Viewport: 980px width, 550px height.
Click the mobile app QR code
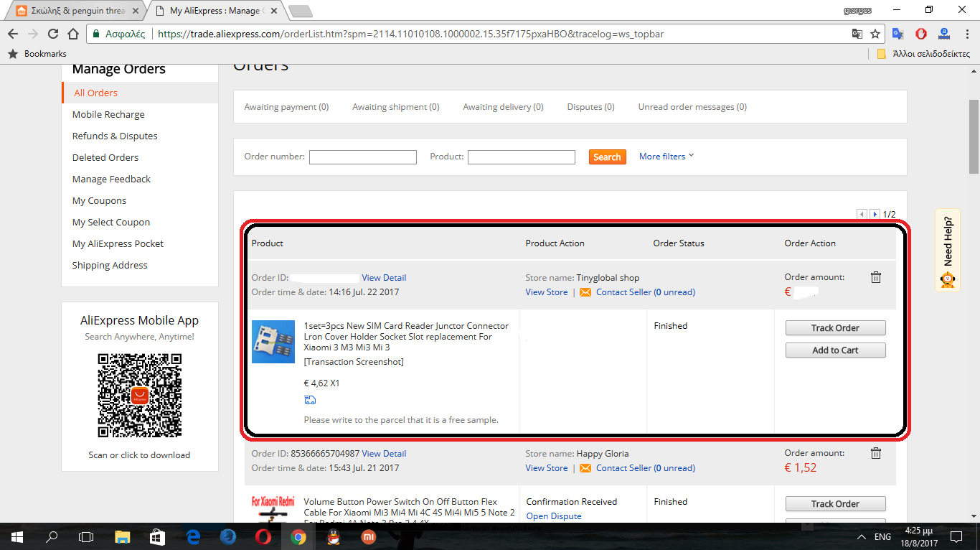click(x=140, y=395)
